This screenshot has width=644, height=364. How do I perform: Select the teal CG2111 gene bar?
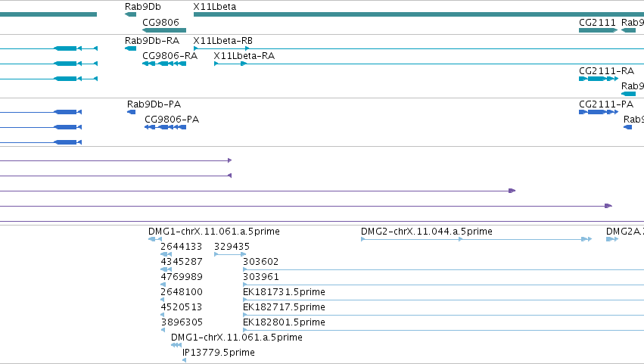click(x=598, y=30)
